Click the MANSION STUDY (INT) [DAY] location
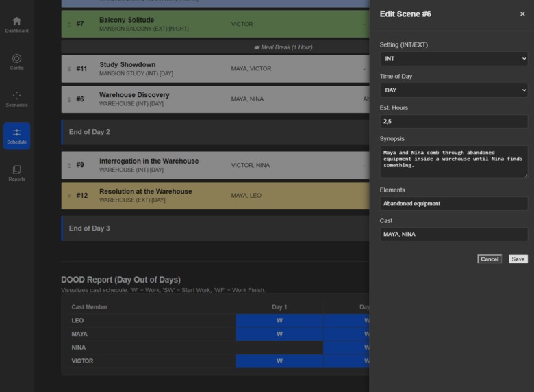 (x=136, y=73)
